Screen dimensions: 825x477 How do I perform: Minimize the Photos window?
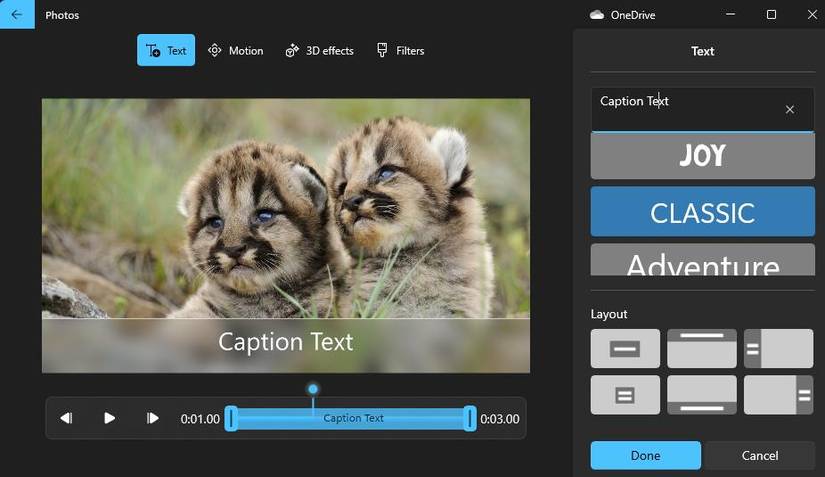[x=730, y=14]
